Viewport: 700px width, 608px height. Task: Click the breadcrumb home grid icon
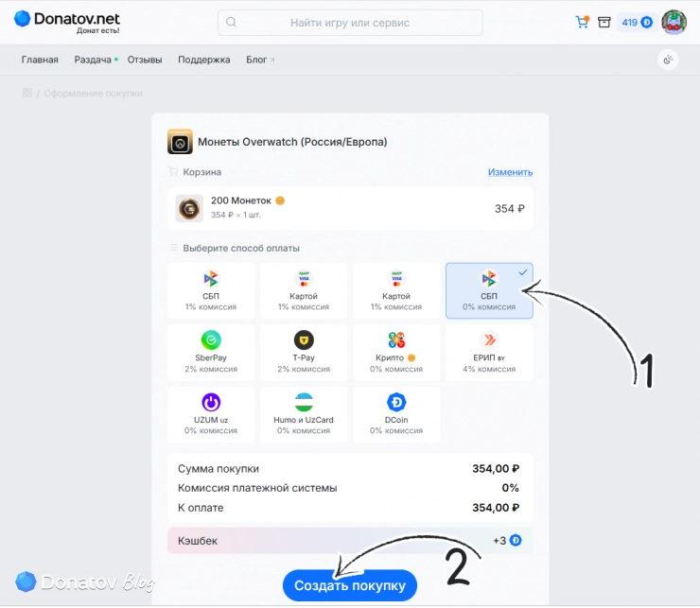27,93
